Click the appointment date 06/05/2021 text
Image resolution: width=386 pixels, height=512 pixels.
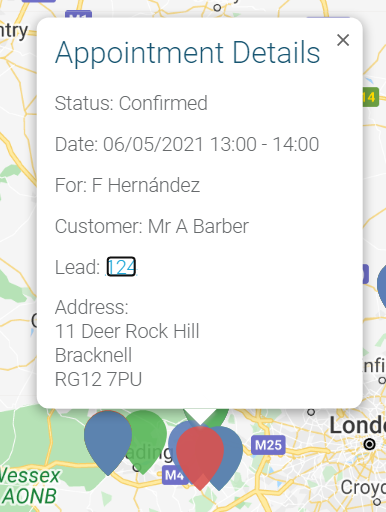[x=153, y=144]
